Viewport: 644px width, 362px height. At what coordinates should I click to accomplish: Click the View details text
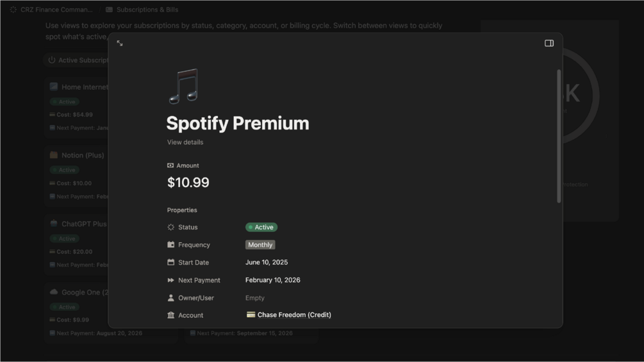185,142
